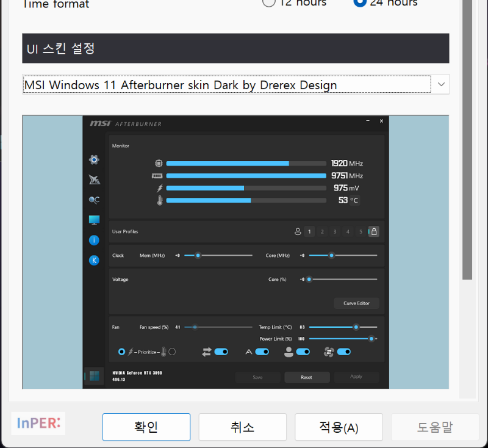Click the close X icon in Afterburner preview

(382, 121)
